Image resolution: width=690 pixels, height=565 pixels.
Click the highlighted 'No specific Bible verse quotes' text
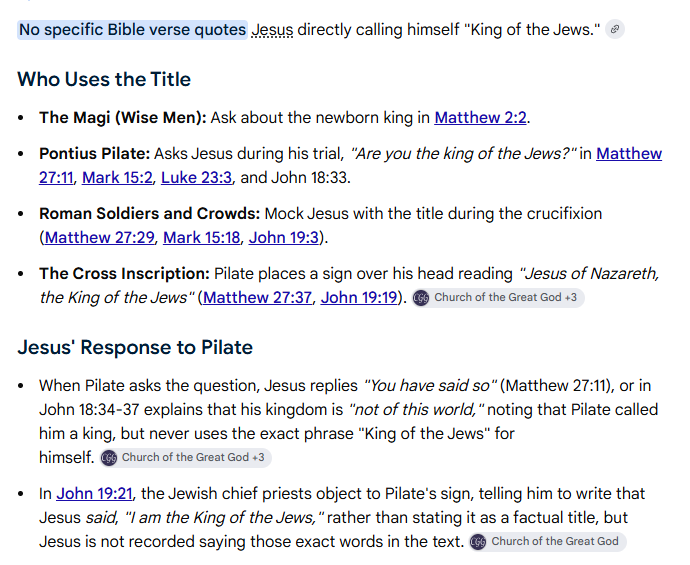point(132,30)
